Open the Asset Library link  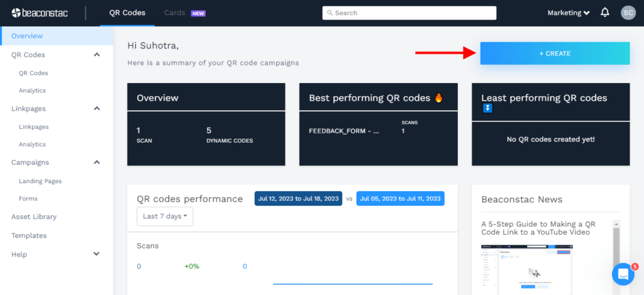click(x=34, y=216)
